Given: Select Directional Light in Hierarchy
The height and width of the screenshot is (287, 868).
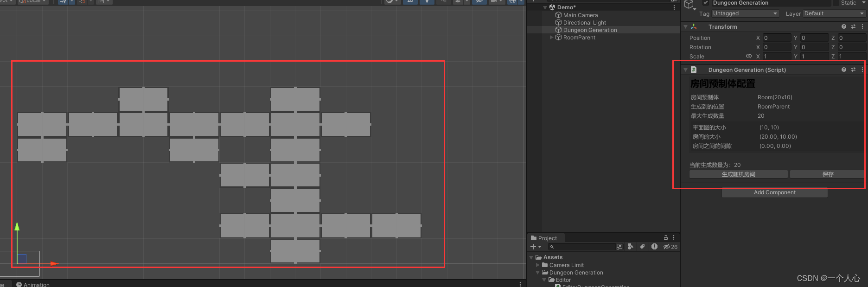Looking at the screenshot, I should 585,23.
